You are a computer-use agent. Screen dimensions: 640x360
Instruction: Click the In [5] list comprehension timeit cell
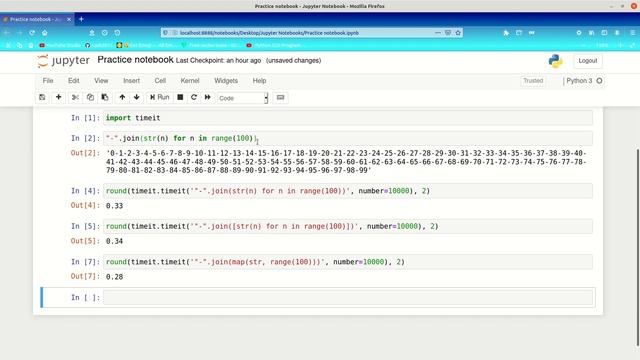348,227
